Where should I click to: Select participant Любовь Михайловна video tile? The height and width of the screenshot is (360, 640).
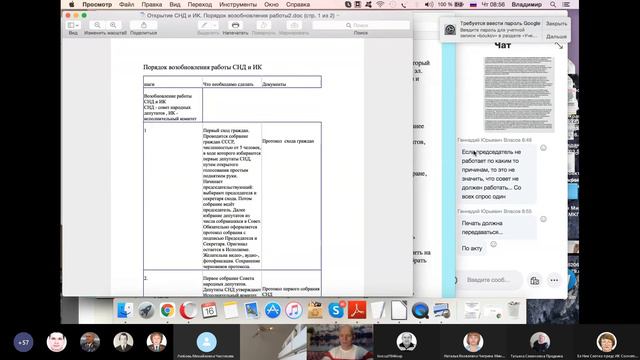(x=207, y=342)
